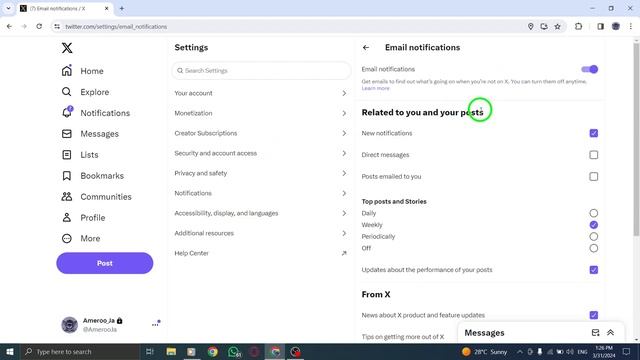Expand Your account settings
This screenshot has width=640, height=360.
tap(260, 93)
